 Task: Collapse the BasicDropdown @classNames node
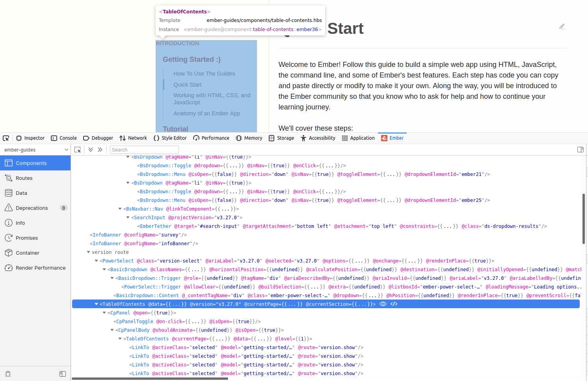(x=104, y=269)
